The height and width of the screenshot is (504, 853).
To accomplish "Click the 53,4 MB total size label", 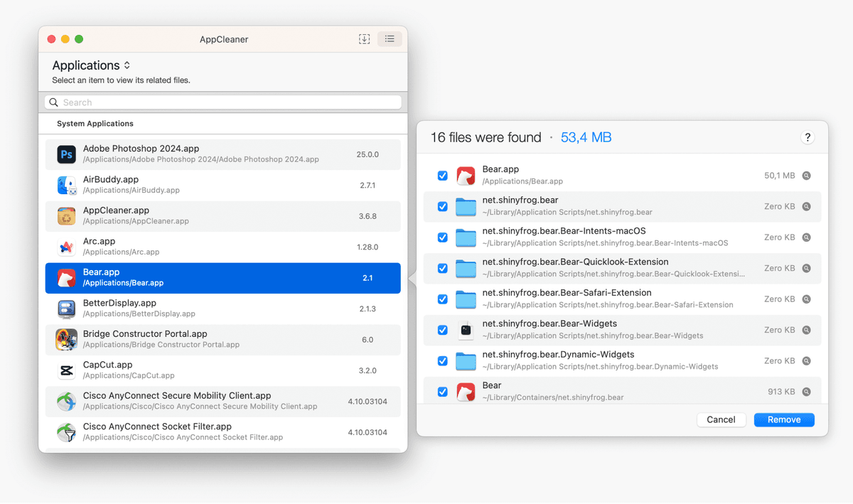I will coord(586,138).
